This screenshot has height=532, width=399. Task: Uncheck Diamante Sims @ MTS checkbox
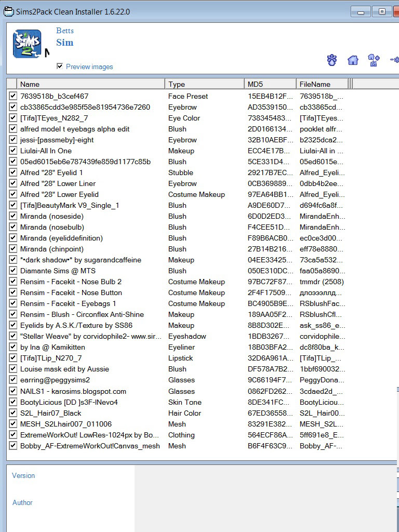13,271
